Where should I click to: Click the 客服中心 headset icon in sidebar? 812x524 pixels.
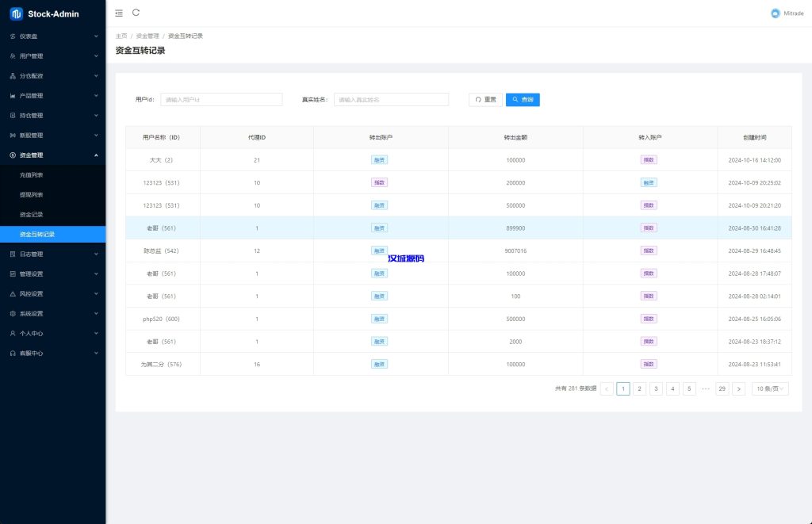[x=13, y=354]
